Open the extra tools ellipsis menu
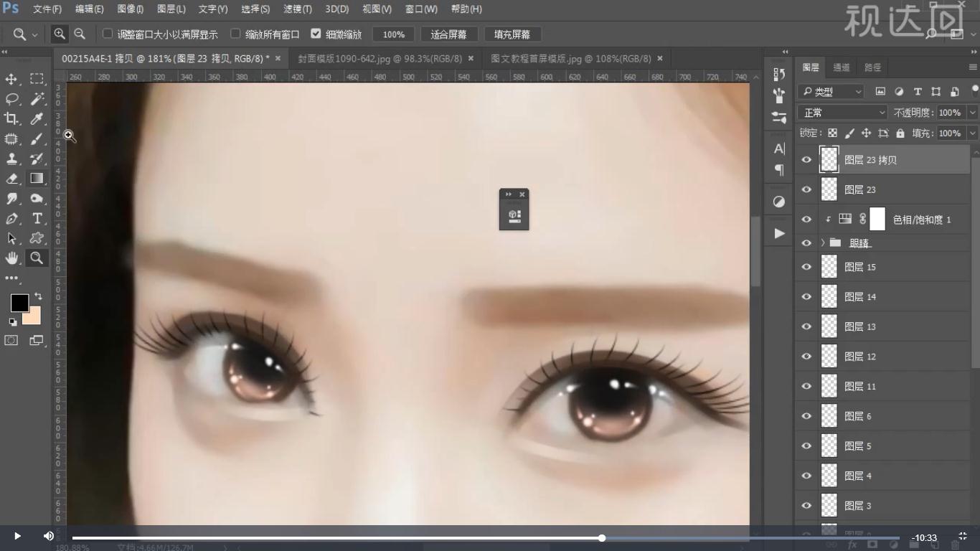This screenshot has height=551, width=980. (11, 278)
